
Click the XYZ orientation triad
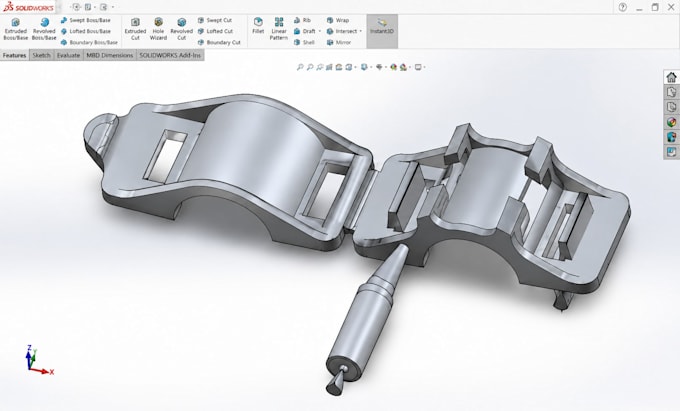point(38,361)
